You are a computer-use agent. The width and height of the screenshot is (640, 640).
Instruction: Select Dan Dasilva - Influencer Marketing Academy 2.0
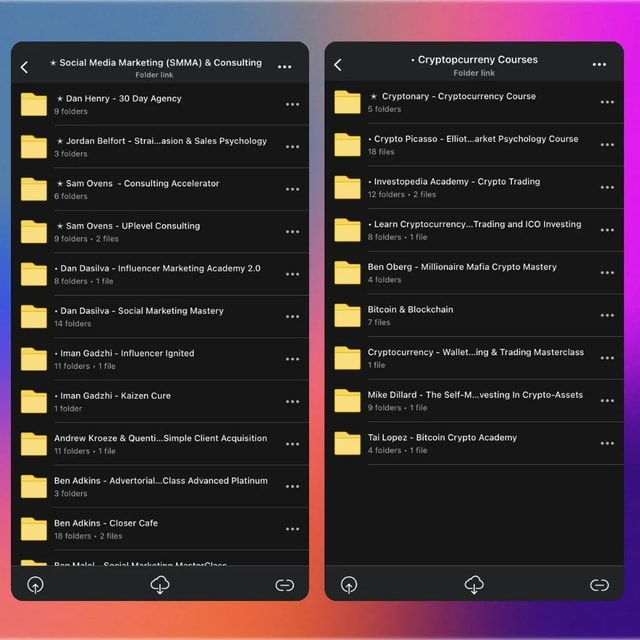tap(160, 274)
